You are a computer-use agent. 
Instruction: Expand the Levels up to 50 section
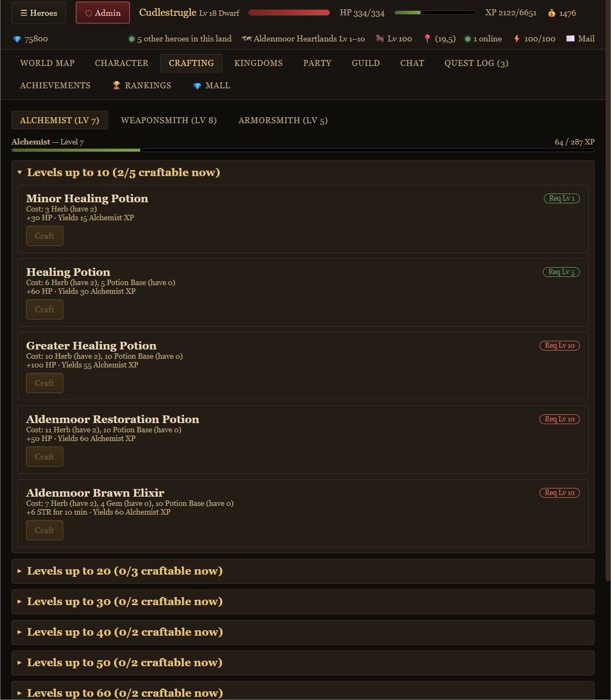point(303,663)
